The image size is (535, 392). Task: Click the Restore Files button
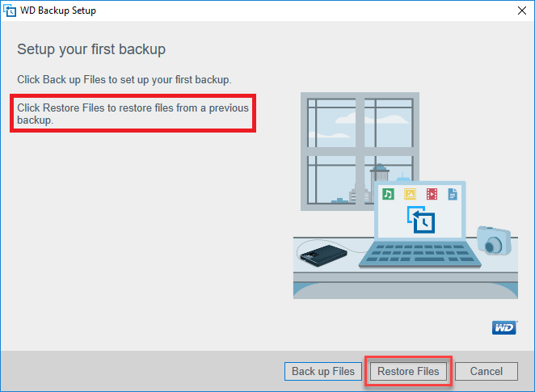[408, 371]
